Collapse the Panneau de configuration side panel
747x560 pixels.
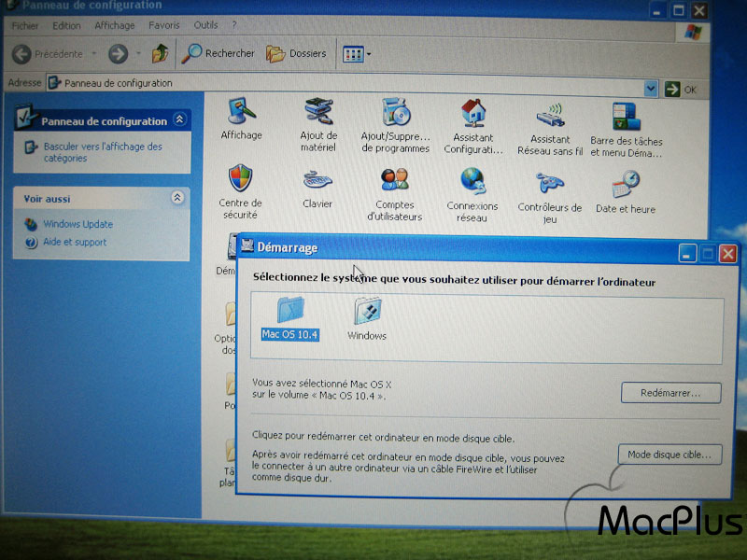click(179, 119)
